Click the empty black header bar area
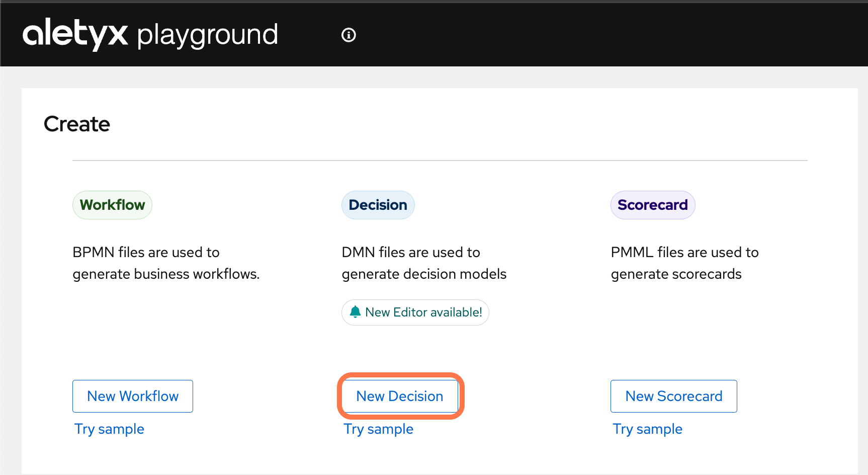 click(x=603, y=35)
